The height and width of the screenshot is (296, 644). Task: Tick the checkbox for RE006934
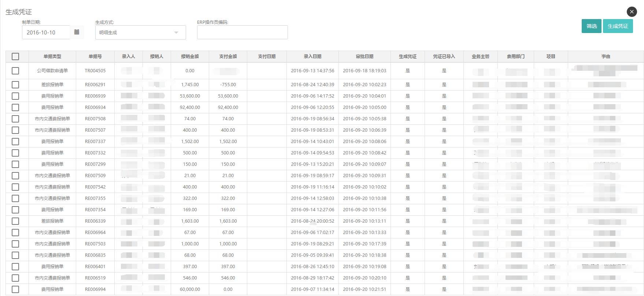tap(15, 107)
